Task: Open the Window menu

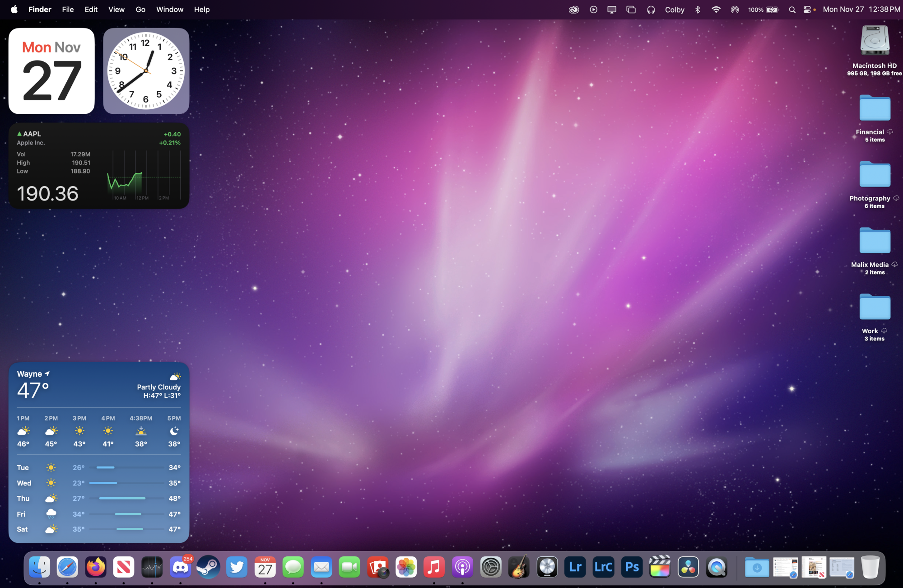Action: (169, 9)
